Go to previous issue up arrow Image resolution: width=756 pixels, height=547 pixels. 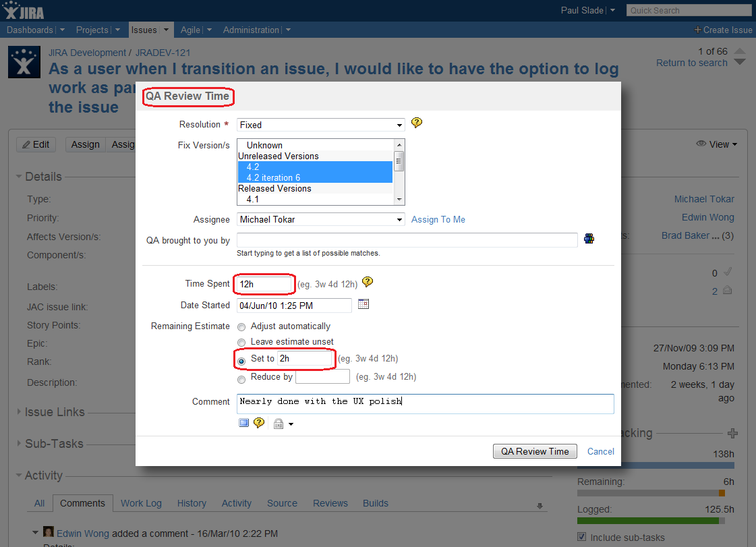click(x=740, y=51)
